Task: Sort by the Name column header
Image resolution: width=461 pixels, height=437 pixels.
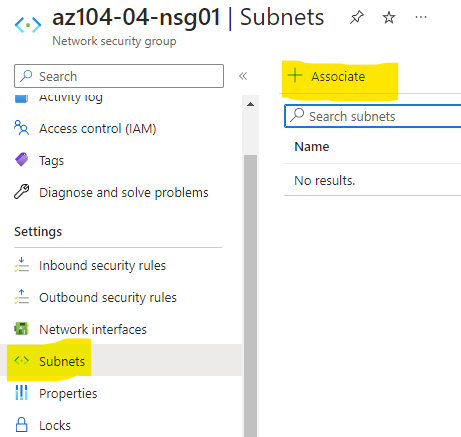Action: click(312, 147)
